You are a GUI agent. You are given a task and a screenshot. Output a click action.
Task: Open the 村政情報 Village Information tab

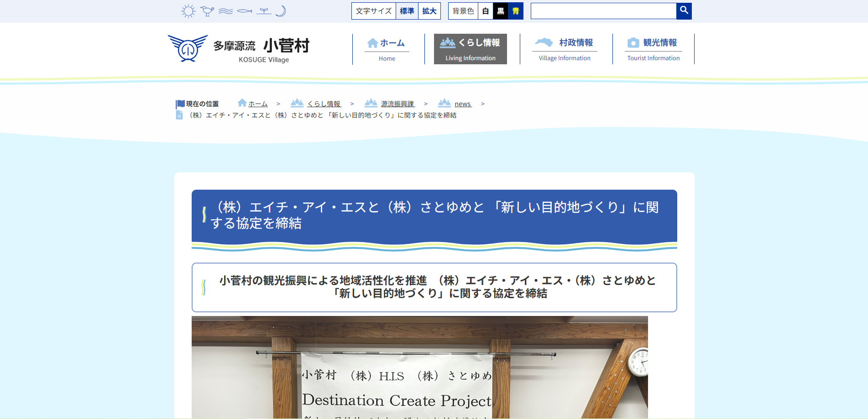tap(565, 49)
